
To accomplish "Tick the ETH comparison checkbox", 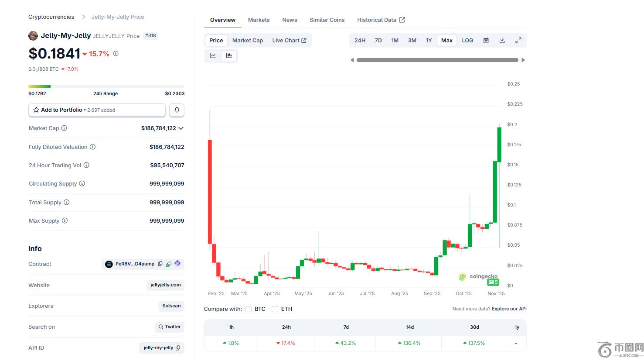I will tap(275, 309).
